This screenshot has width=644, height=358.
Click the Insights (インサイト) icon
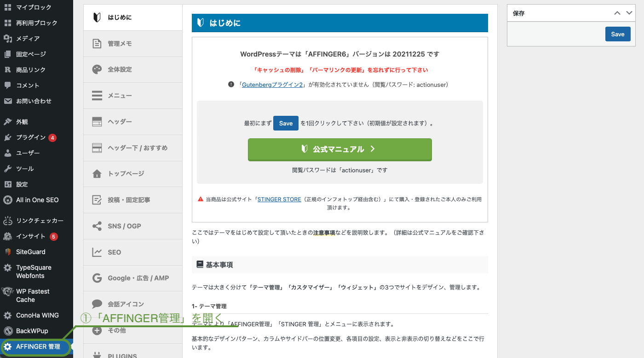7,236
